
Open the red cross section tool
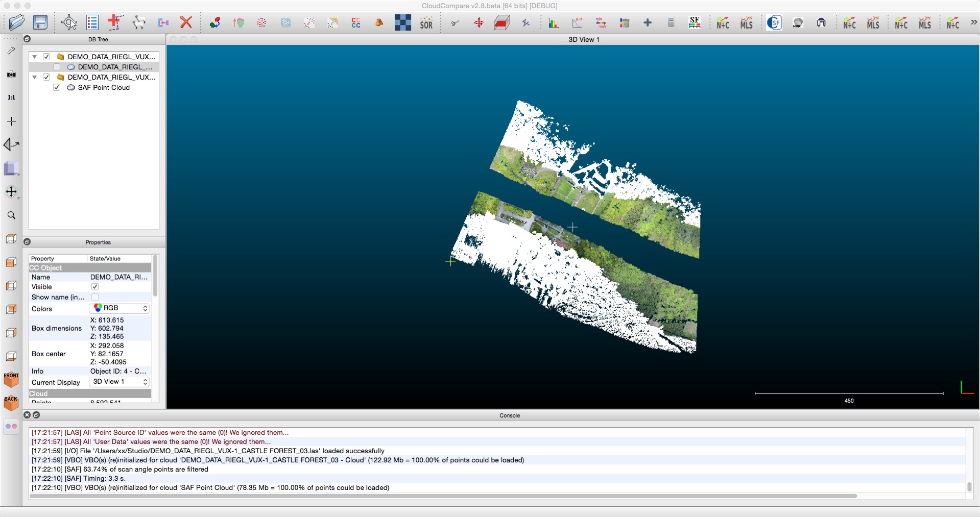click(x=503, y=23)
